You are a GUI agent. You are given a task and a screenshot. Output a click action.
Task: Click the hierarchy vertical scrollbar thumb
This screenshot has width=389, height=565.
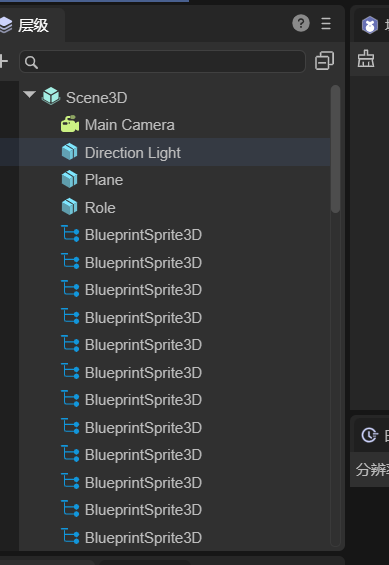(335, 149)
